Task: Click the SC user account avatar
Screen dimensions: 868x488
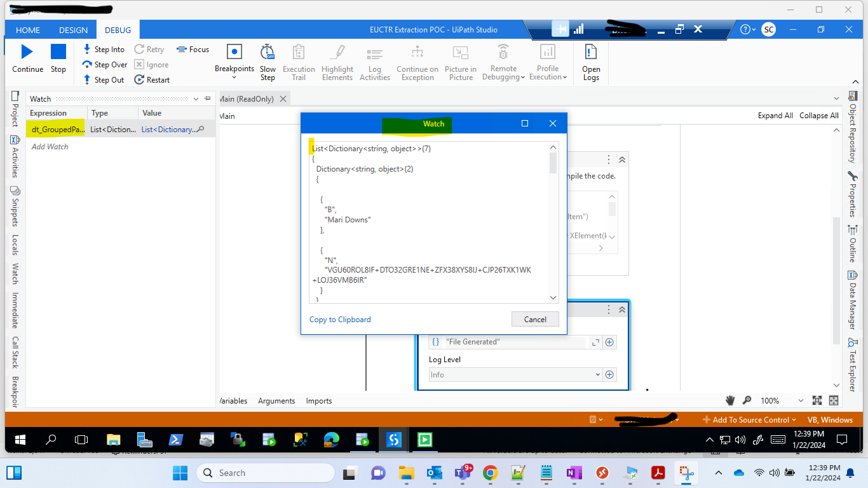Action: [x=768, y=29]
